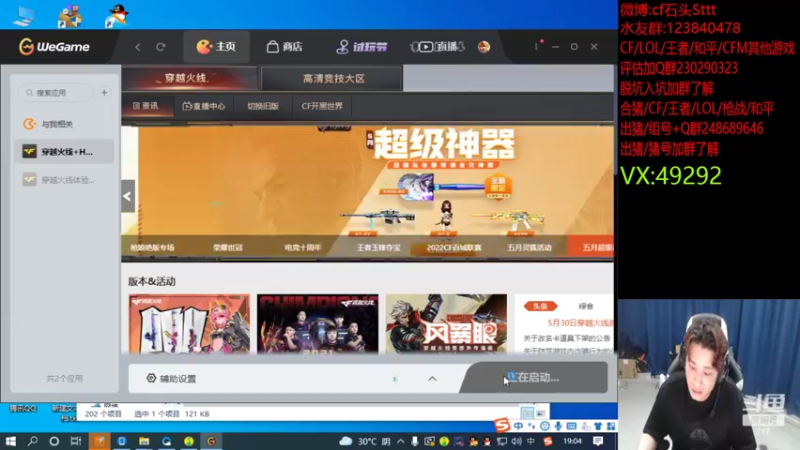Switch to the 高清竞技大区 tab
This screenshot has height=450, width=800.
(333, 79)
